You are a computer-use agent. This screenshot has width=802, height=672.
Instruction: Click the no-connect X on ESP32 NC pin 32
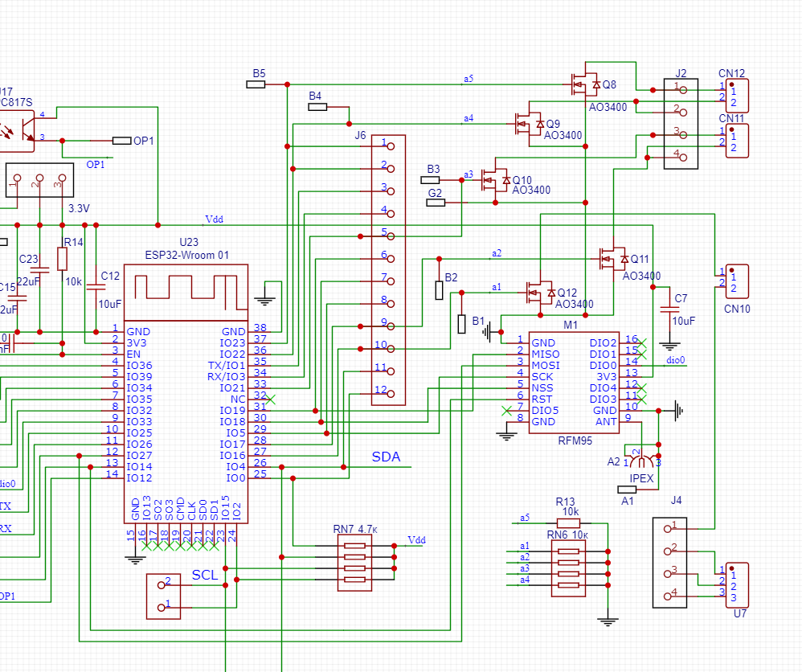pos(270,400)
